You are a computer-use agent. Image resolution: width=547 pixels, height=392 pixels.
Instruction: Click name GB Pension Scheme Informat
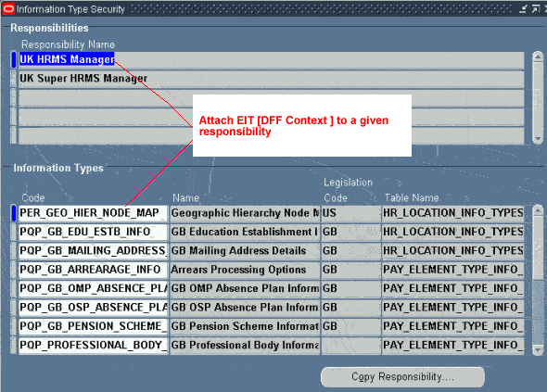[x=245, y=326]
